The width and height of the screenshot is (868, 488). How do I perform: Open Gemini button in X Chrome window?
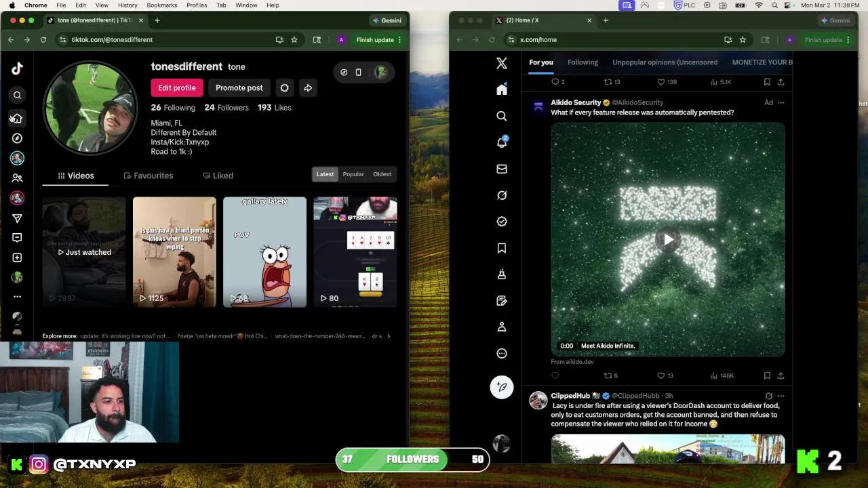(x=835, y=20)
